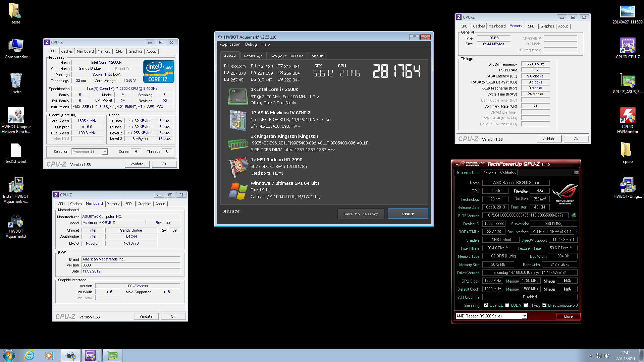Launch CPUID CPU-Z desktop shortcut

[x=628, y=48]
